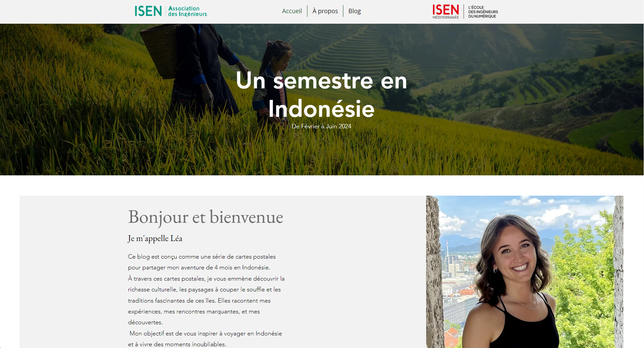Click the 'Je m'appelle Léa' subheading
Viewport: 644px width, 348px height.
pyautogui.click(x=155, y=238)
